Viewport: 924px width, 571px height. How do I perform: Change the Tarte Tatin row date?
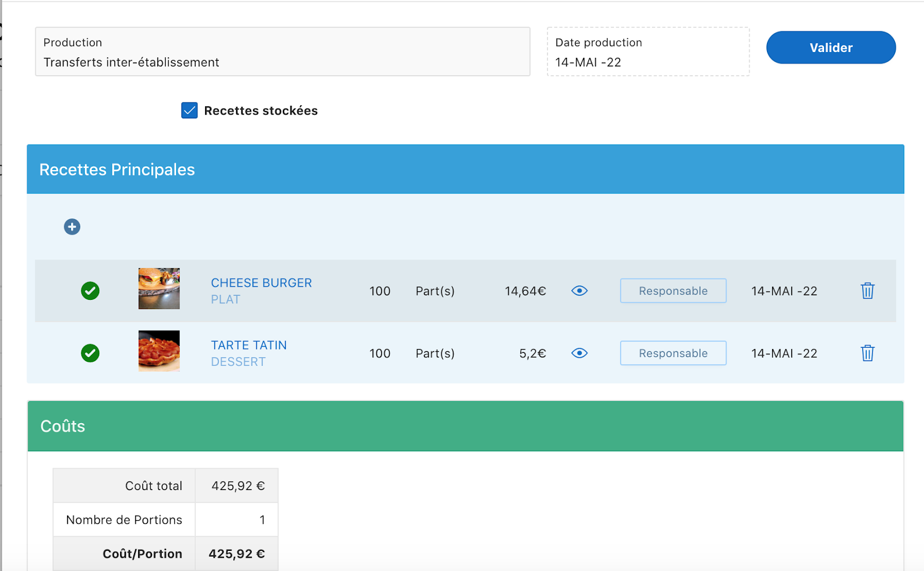[x=784, y=353]
